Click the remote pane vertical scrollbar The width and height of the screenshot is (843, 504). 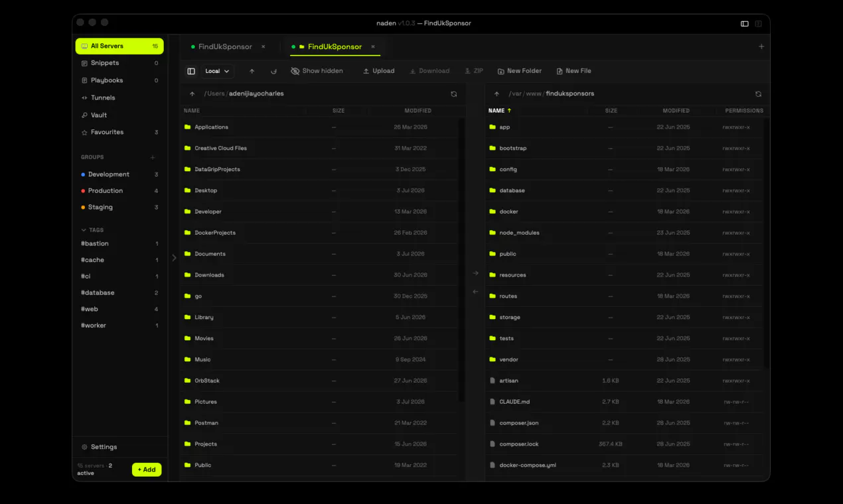[x=767, y=243]
